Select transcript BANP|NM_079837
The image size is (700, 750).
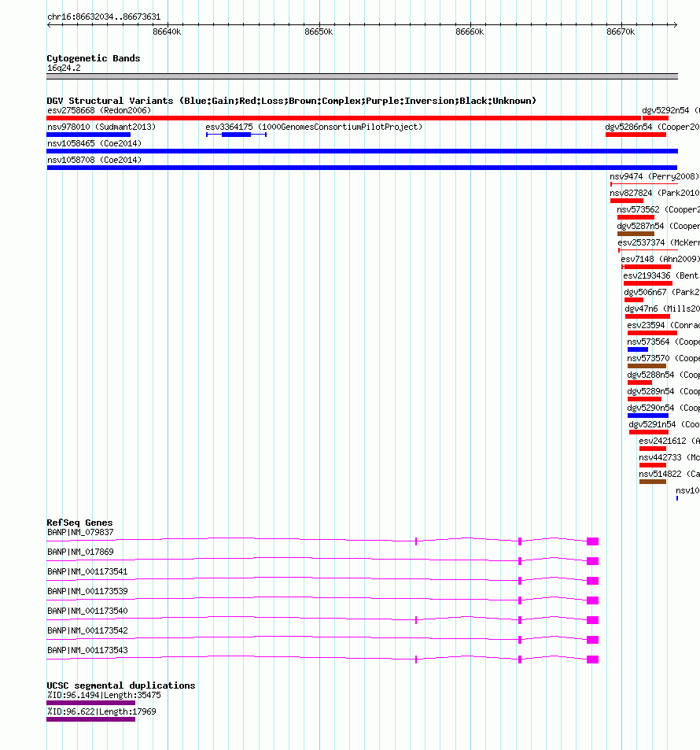pos(80,532)
